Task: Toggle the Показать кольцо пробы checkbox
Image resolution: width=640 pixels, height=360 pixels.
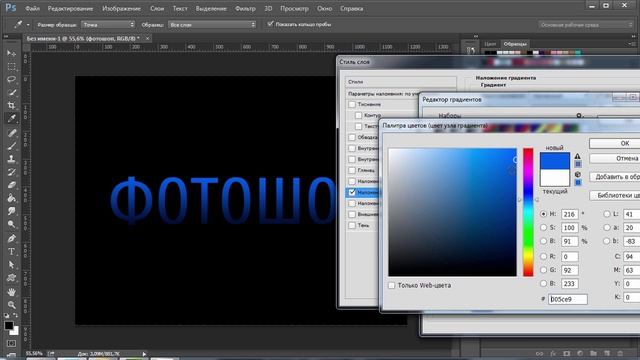Action: pyautogui.click(x=270, y=24)
